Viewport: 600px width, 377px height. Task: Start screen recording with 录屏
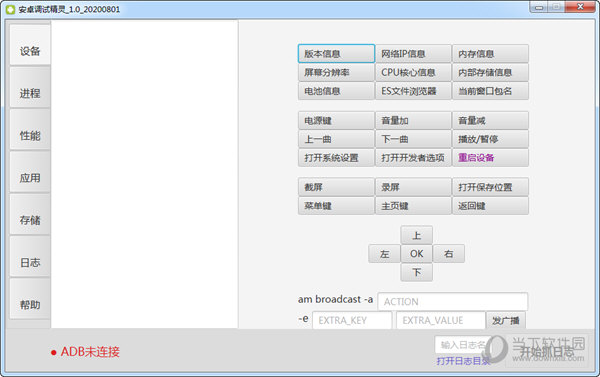click(x=413, y=187)
